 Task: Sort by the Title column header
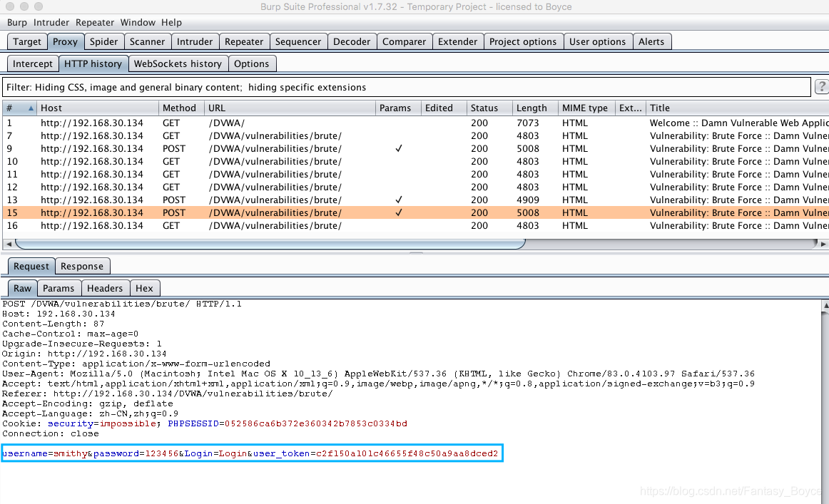737,108
